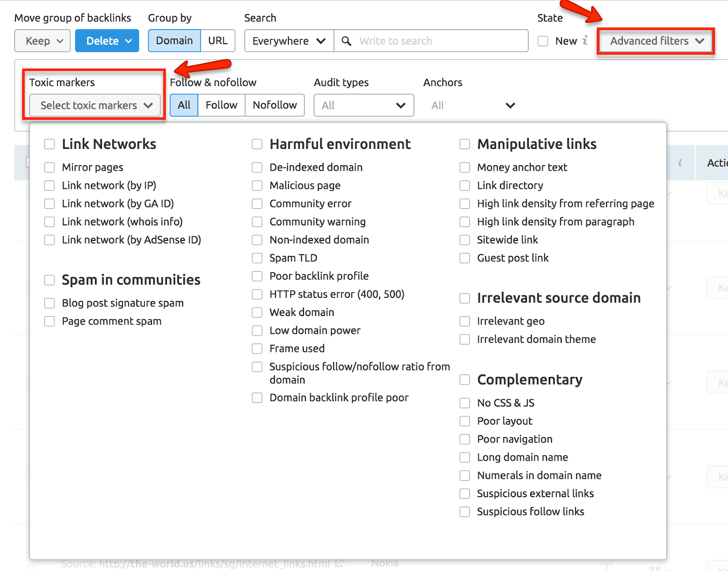Check Spam in communities group checkbox

(50, 280)
